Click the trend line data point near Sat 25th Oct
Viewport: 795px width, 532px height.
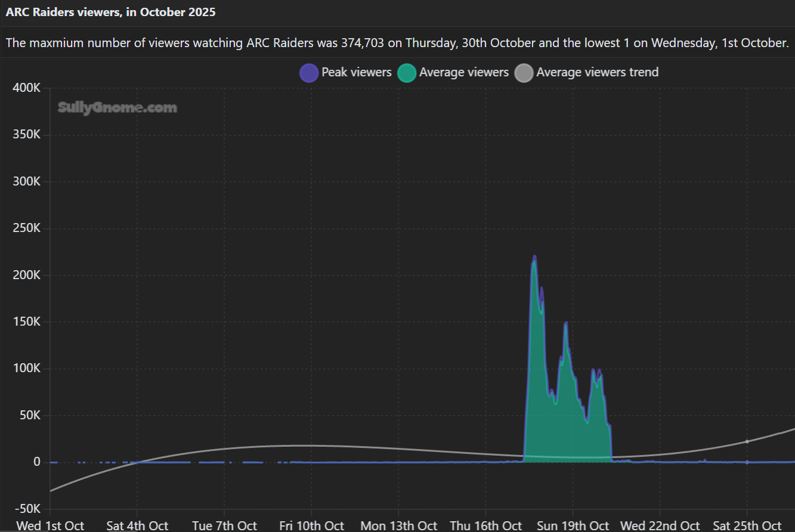click(x=747, y=441)
